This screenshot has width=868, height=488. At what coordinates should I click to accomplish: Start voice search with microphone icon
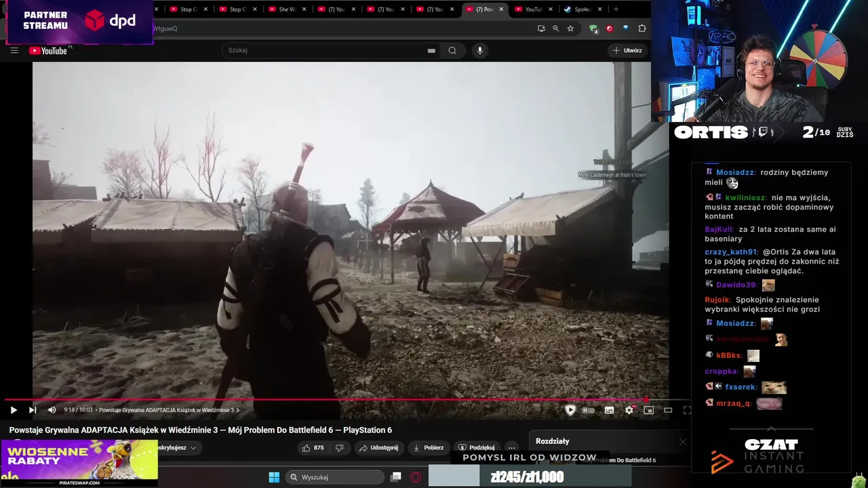point(480,50)
